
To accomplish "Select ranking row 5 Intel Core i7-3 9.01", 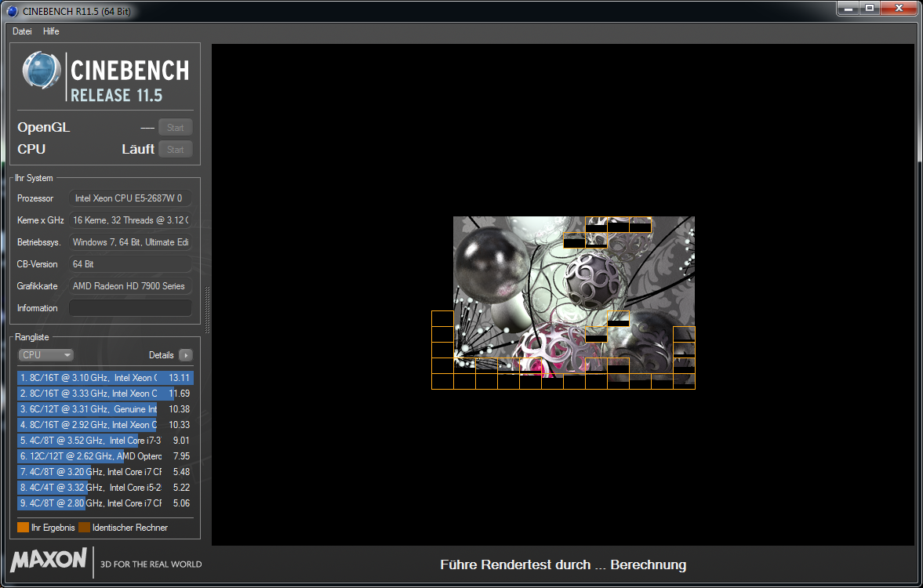I will click(105, 441).
